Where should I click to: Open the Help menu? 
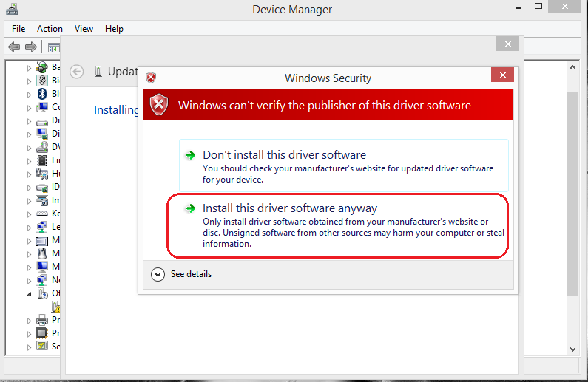[x=114, y=29]
